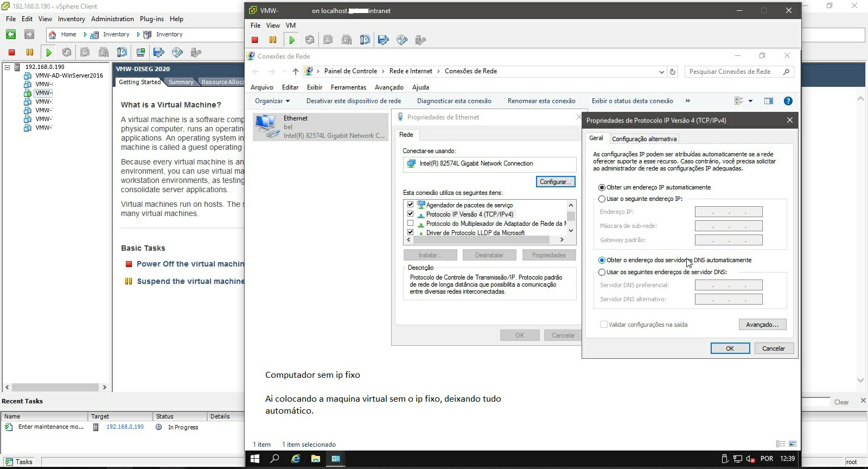Expand address bar history dropdown arrow
Image resolution: width=868 pixels, height=469 pixels.
tap(661, 72)
